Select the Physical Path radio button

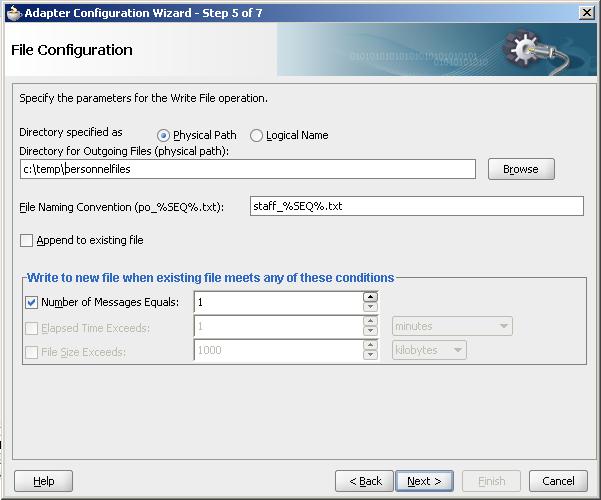163,135
